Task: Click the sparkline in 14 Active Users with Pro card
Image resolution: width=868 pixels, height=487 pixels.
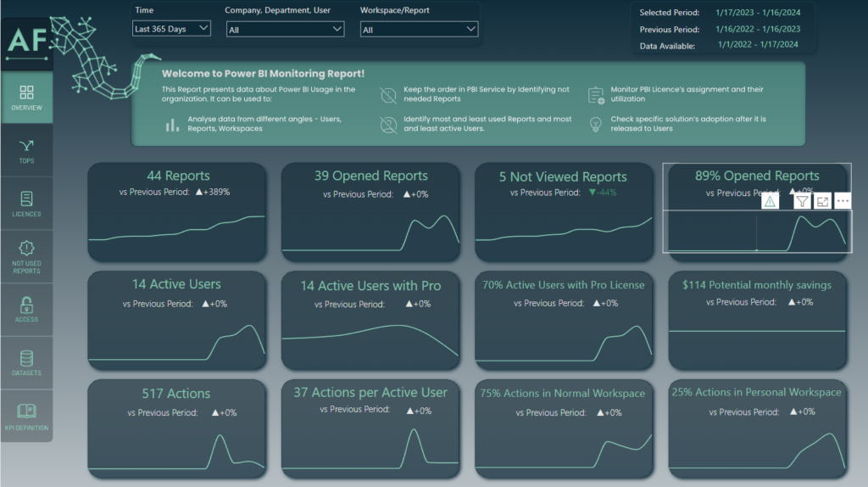Action: (370, 339)
